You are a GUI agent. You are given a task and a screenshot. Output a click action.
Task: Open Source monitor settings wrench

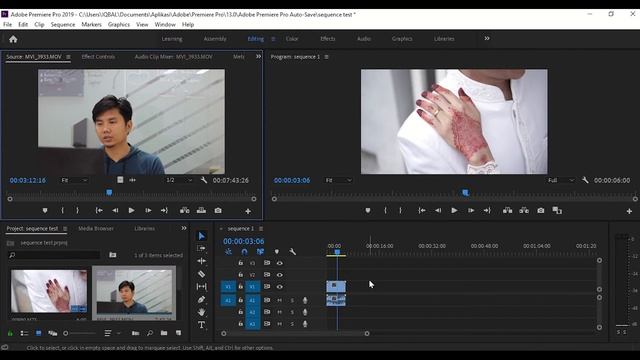pos(204,180)
